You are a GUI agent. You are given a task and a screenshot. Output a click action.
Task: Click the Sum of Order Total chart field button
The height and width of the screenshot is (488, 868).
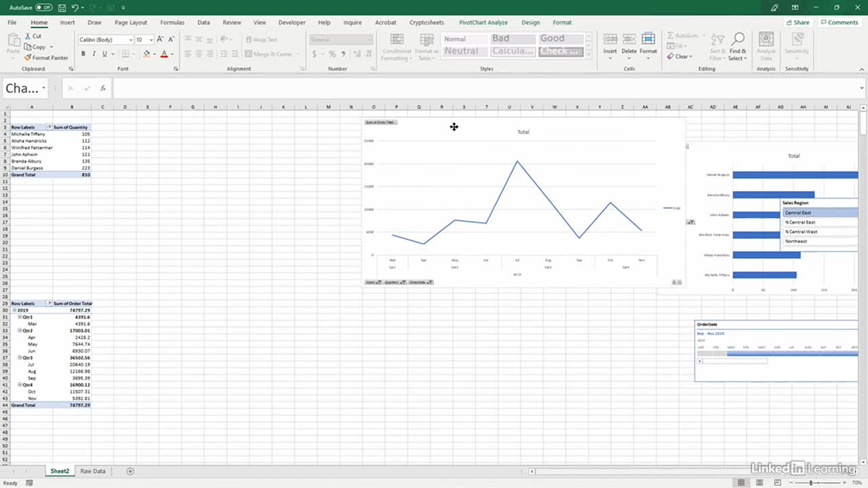[x=380, y=122]
